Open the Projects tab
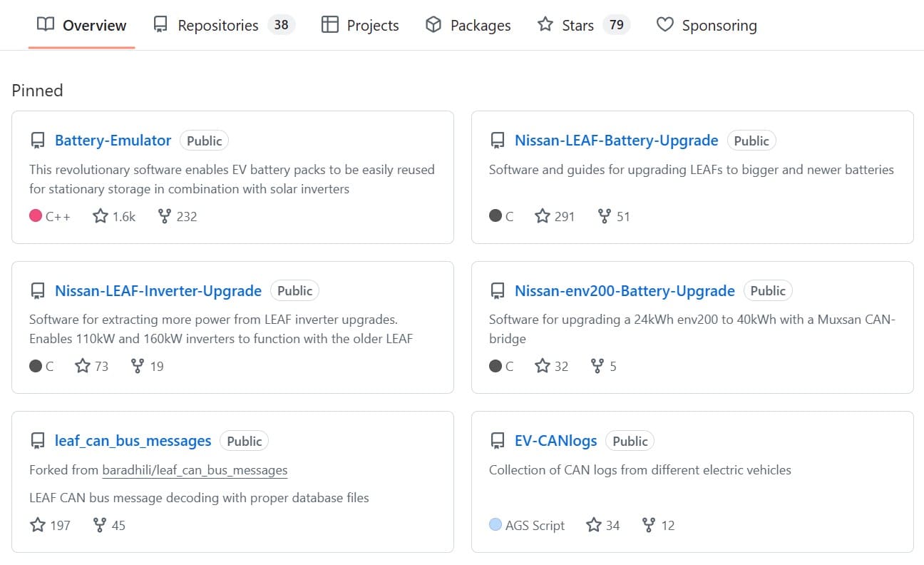This screenshot has width=924, height=565. [360, 25]
